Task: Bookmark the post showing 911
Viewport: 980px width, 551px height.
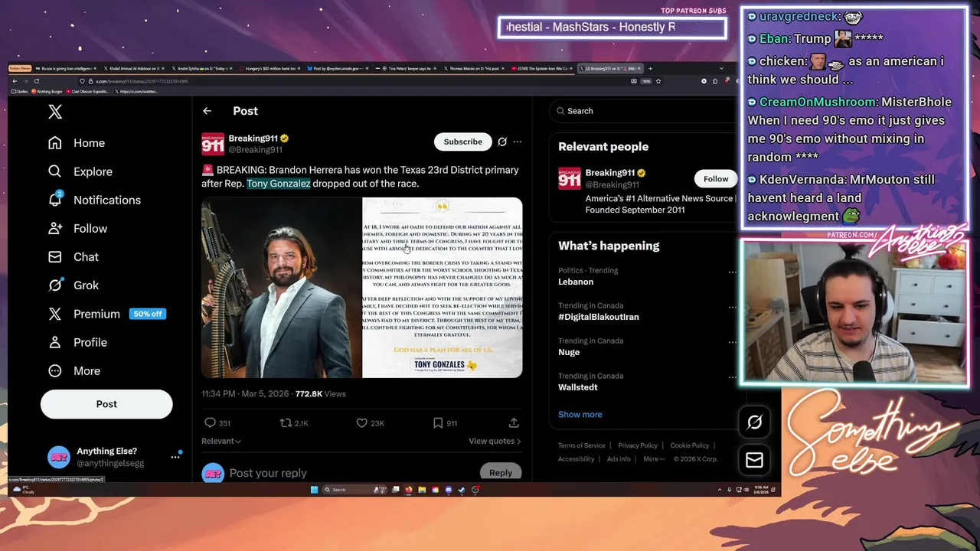Action: tap(445, 422)
